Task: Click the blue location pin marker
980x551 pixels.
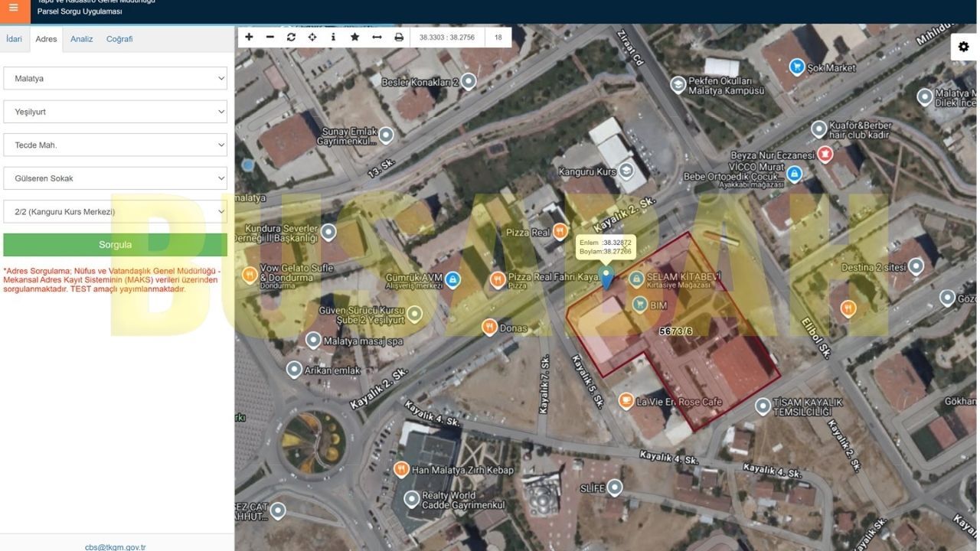Action: pos(606,278)
